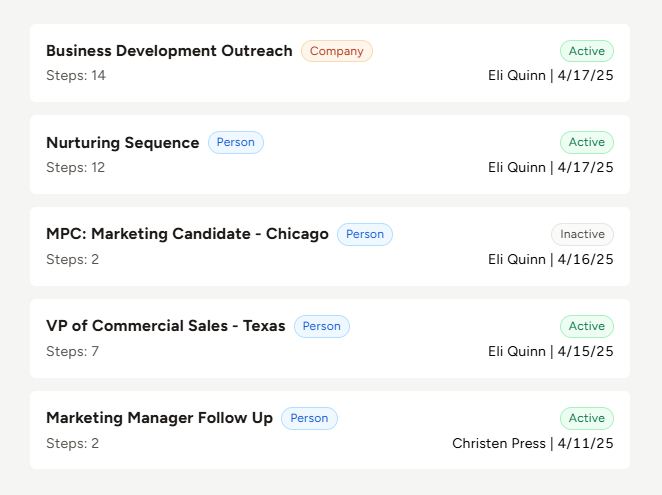Click Eli Quinn | 4/16/25 text
The height and width of the screenshot is (495, 662).
click(551, 259)
